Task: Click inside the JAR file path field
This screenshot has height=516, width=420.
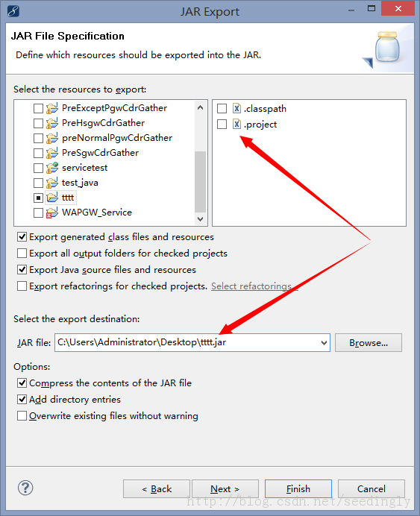Action: click(187, 342)
